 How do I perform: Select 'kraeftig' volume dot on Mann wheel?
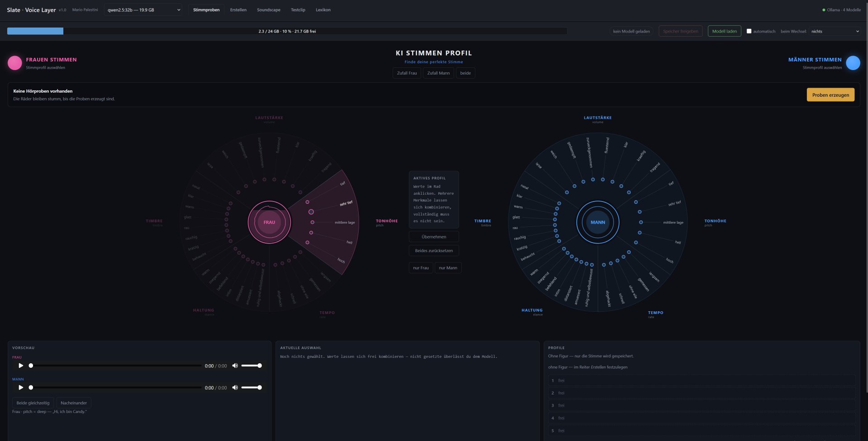point(621,186)
